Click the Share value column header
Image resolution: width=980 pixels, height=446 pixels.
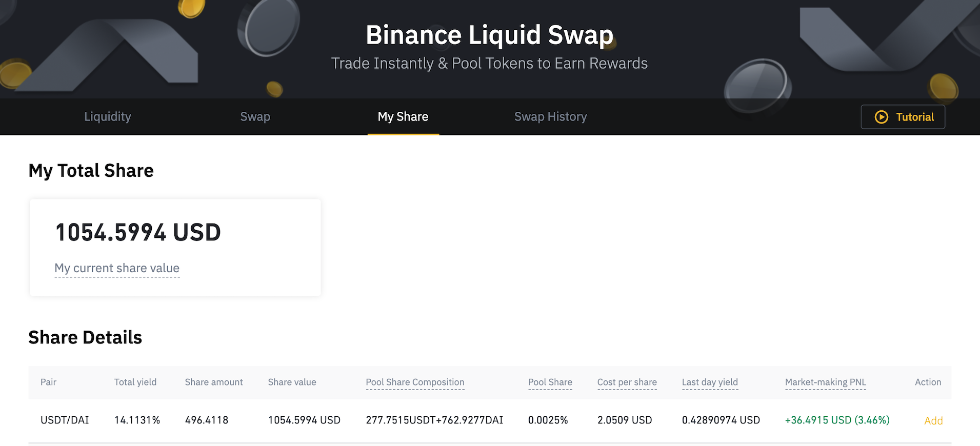point(291,382)
